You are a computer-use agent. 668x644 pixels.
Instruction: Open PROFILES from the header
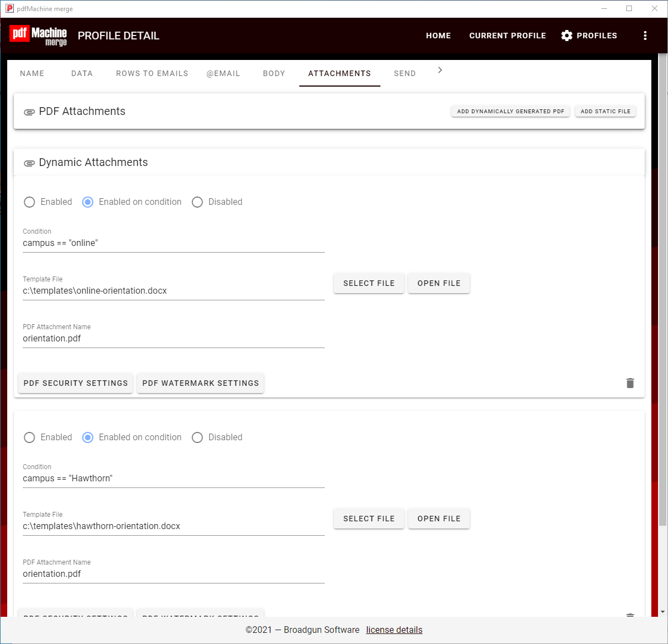(x=589, y=36)
